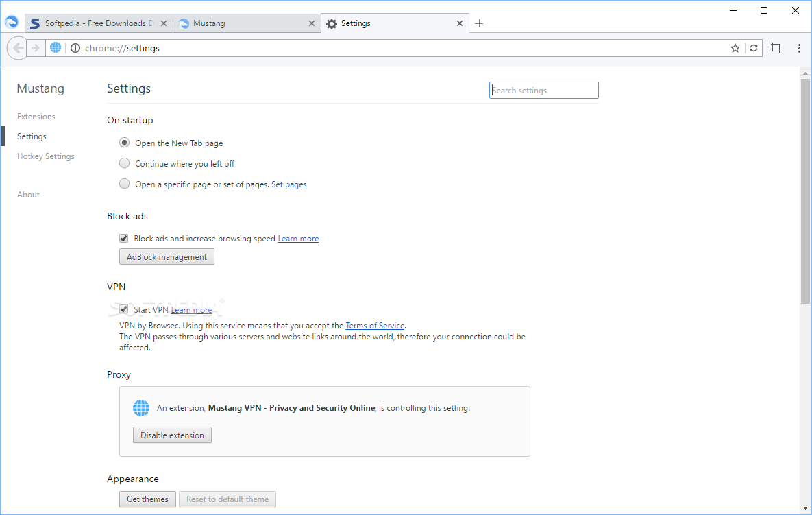Select Continue where you left off
Image resolution: width=812 pixels, height=515 pixels.
click(124, 163)
